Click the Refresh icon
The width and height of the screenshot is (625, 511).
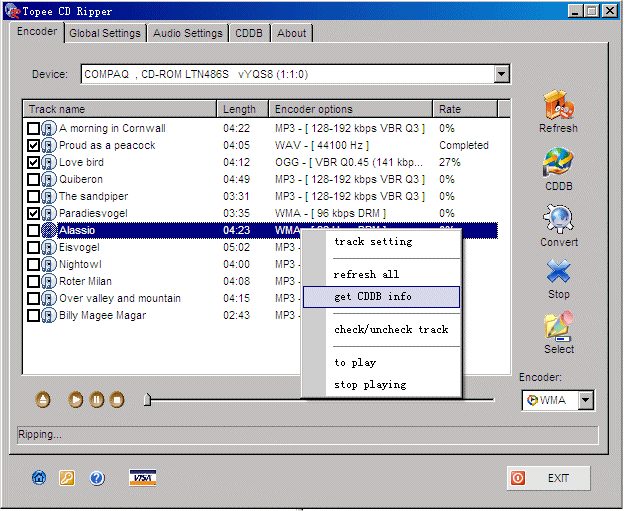click(558, 105)
